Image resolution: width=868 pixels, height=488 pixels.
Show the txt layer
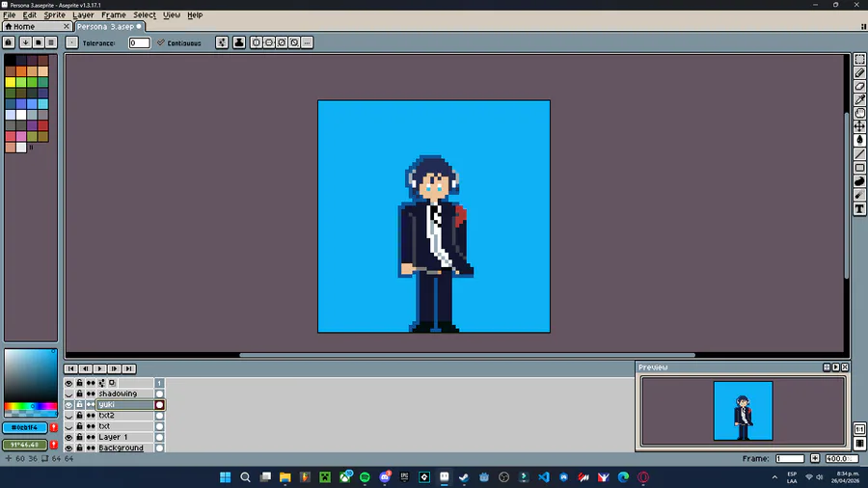click(x=68, y=426)
